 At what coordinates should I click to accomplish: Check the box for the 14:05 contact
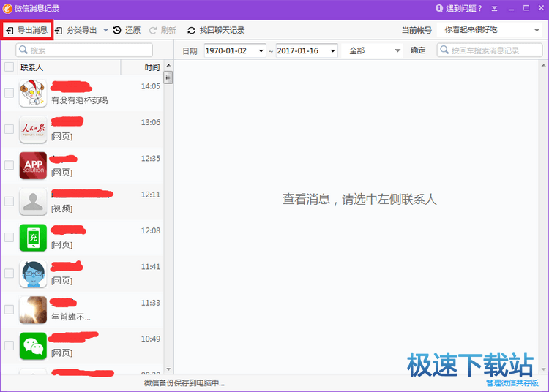[x=9, y=93]
